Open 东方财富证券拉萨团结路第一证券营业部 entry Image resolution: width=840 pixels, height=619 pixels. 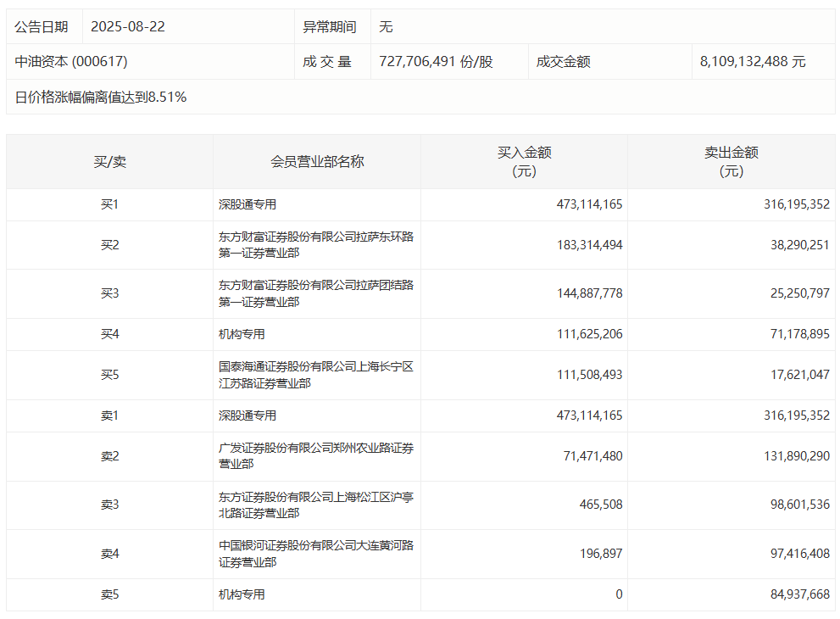[315, 293]
